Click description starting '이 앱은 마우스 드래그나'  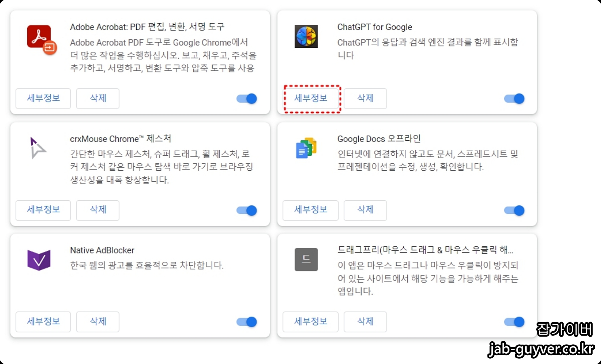[428, 278]
